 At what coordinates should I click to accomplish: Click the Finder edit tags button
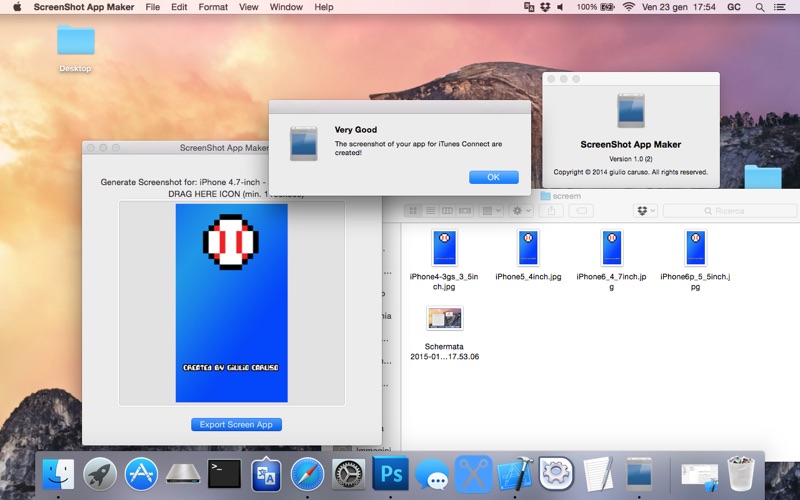pyautogui.click(x=581, y=211)
